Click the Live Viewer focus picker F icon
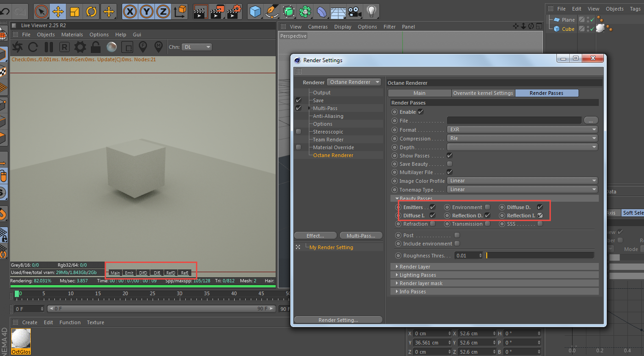The image size is (644, 356). click(143, 46)
